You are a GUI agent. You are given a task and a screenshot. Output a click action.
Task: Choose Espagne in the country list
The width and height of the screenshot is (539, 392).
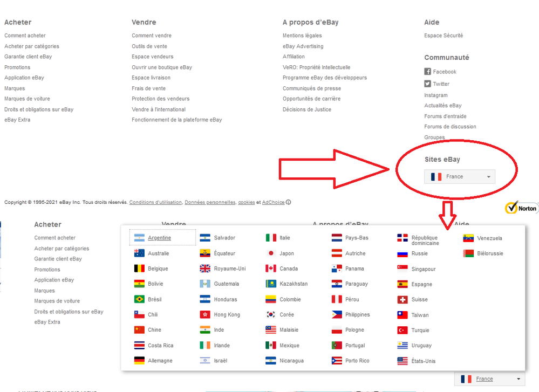422,284
